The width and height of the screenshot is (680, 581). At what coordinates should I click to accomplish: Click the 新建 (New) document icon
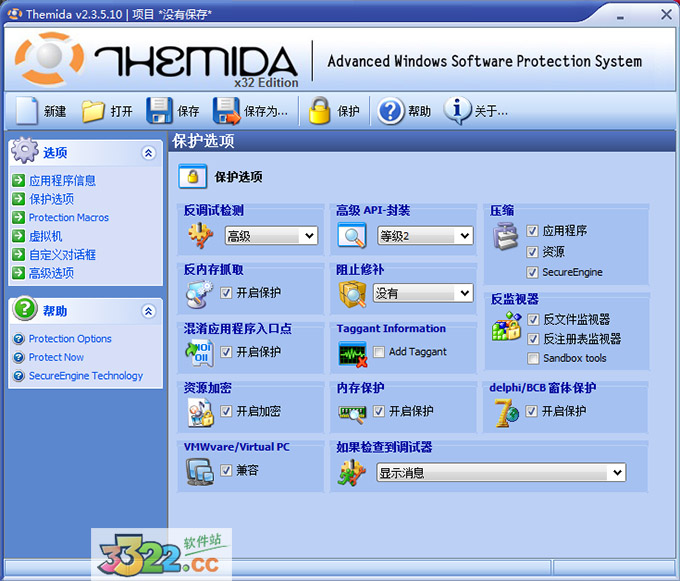[27, 111]
